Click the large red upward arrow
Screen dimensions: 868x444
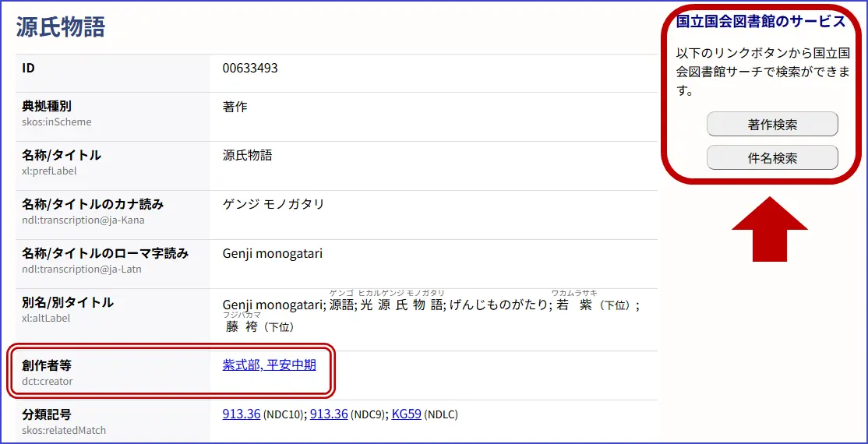[x=770, y=229]
